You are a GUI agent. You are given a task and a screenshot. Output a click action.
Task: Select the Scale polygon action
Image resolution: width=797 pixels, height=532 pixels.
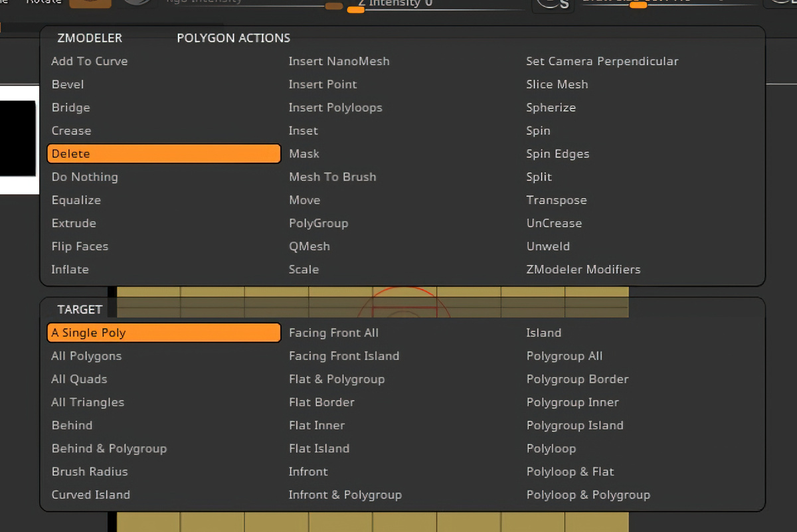pyautogui.click(x=304, y=270)
